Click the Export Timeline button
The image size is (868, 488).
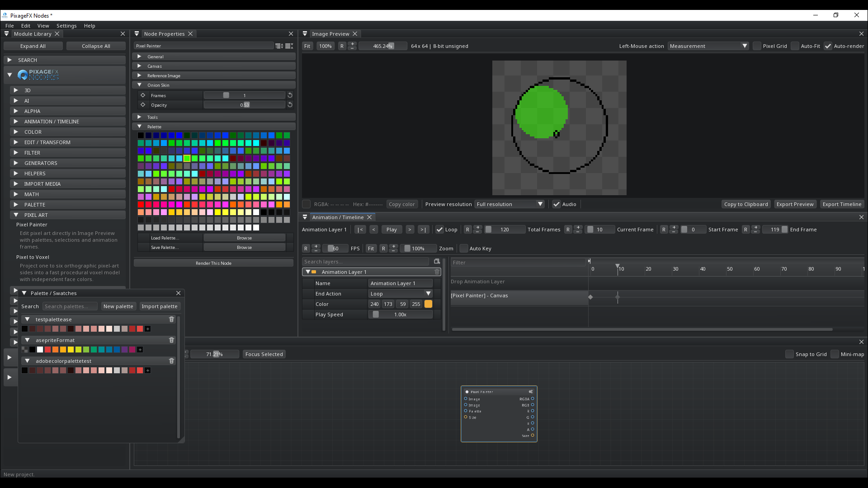pyautogui.click(x=842, y=204)
